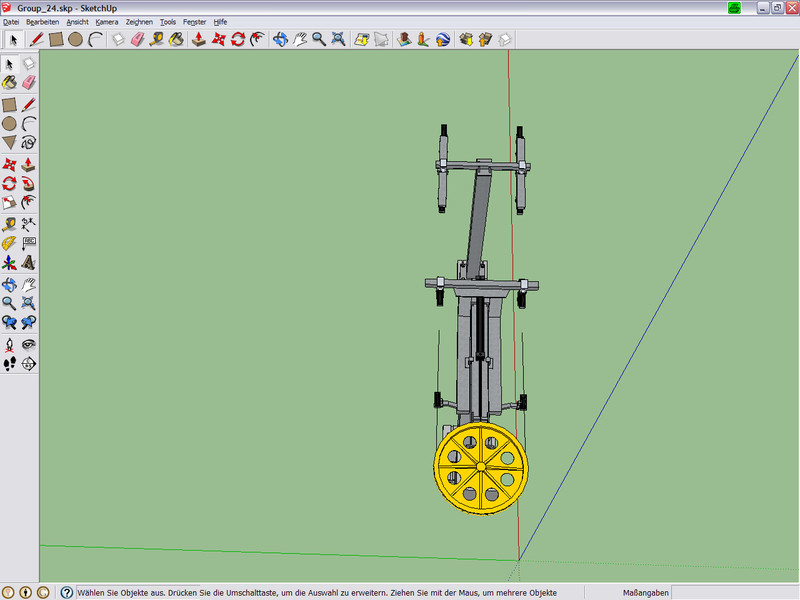Select Rectangle tool in top toolbar
The image size is (800, 600).
click(56, 39)
